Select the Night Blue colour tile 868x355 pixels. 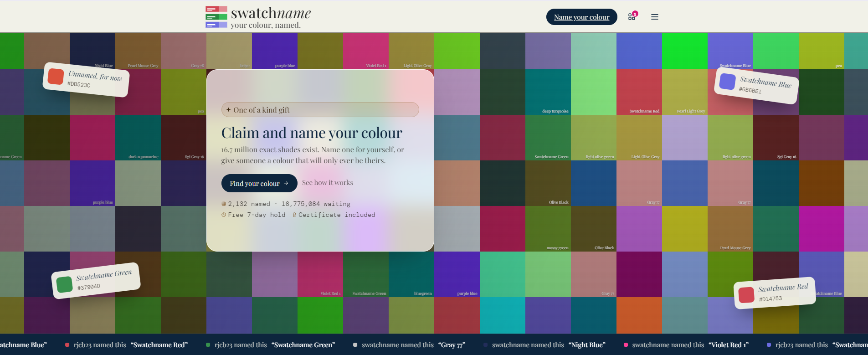(x=92, y=51)
